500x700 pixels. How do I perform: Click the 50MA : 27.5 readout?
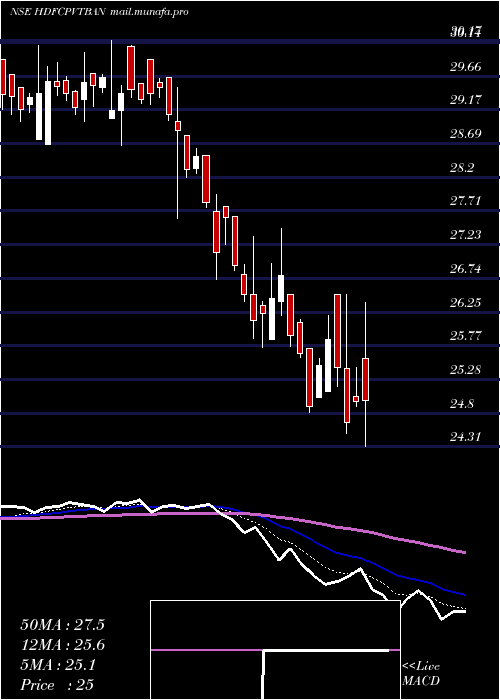point(62,625)
